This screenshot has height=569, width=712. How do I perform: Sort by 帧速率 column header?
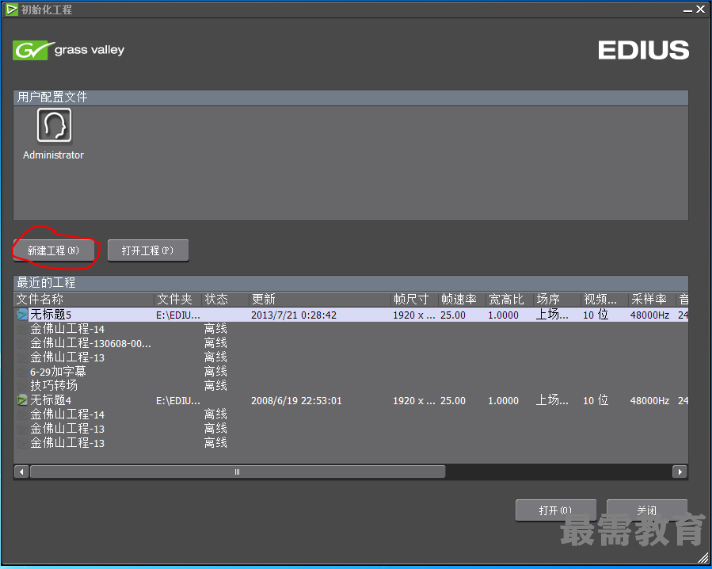[x=463, y=299]
